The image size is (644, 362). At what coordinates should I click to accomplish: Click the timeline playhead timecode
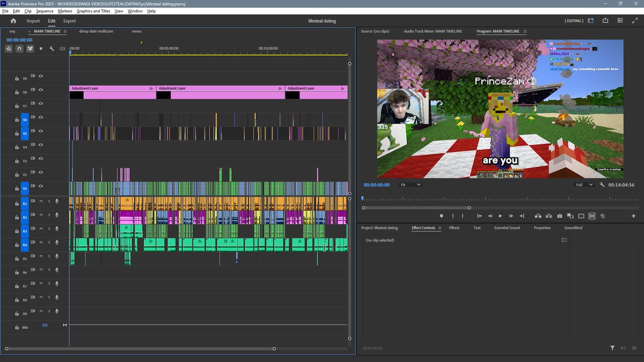[20, 40]
